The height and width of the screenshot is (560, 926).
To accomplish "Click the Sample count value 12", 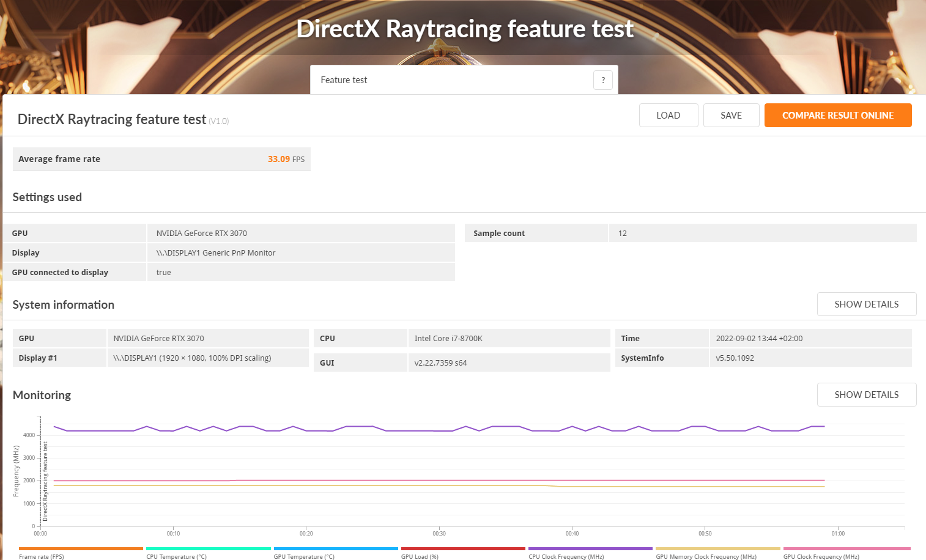I will 623,233.
